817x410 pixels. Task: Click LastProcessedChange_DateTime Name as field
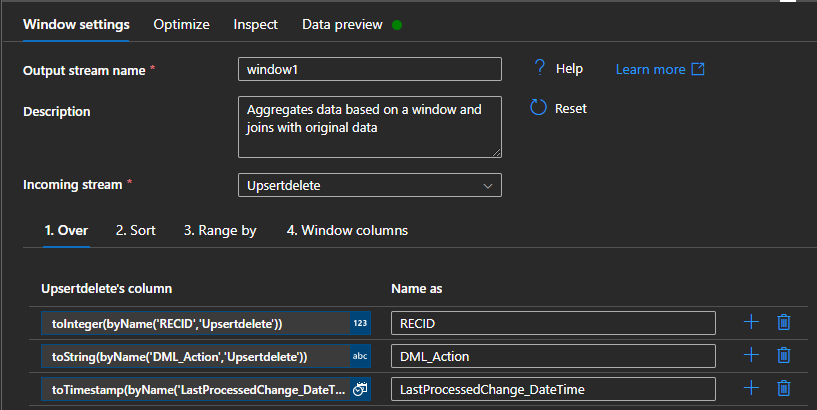coord(553,389)
